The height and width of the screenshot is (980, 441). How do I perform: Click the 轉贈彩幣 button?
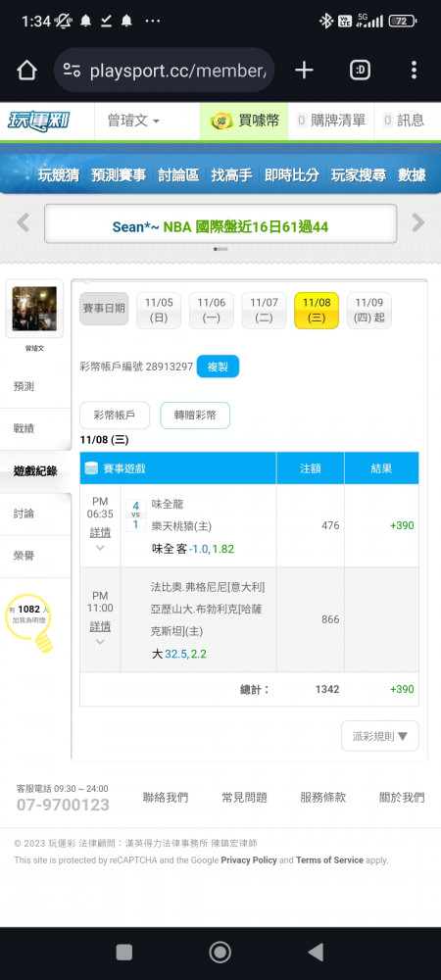[x=195, y=415]
